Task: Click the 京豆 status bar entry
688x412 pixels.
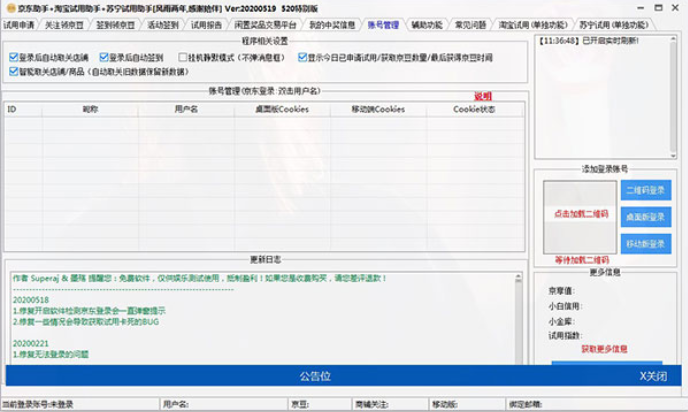Action: tap(300, 405)
